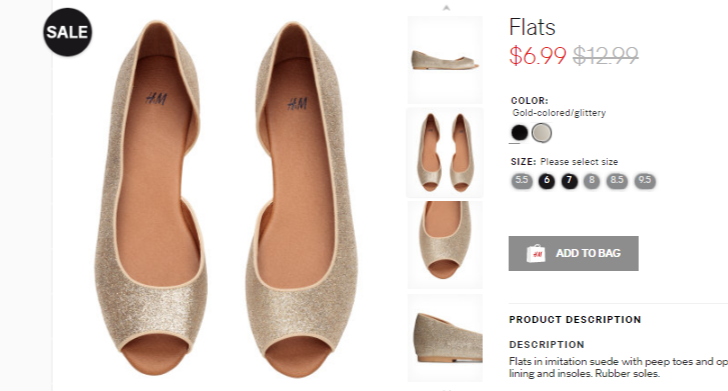Click the main shoe product image
Viewport: 728px width, 391px height.
click(x=226, y=199)
